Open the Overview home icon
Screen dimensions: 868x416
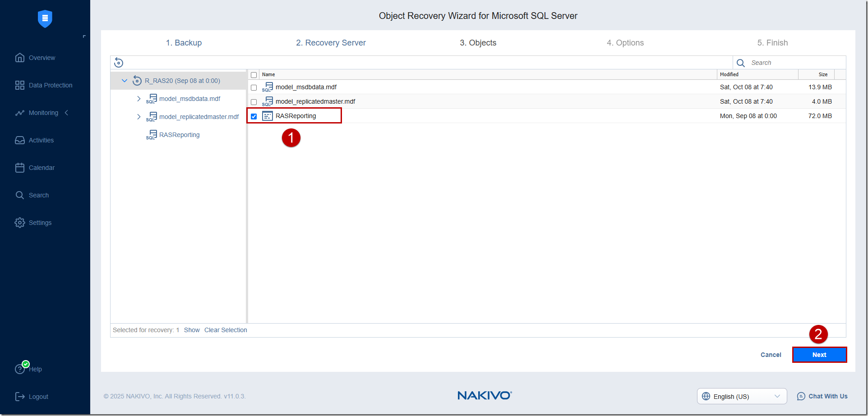[20, 58]
